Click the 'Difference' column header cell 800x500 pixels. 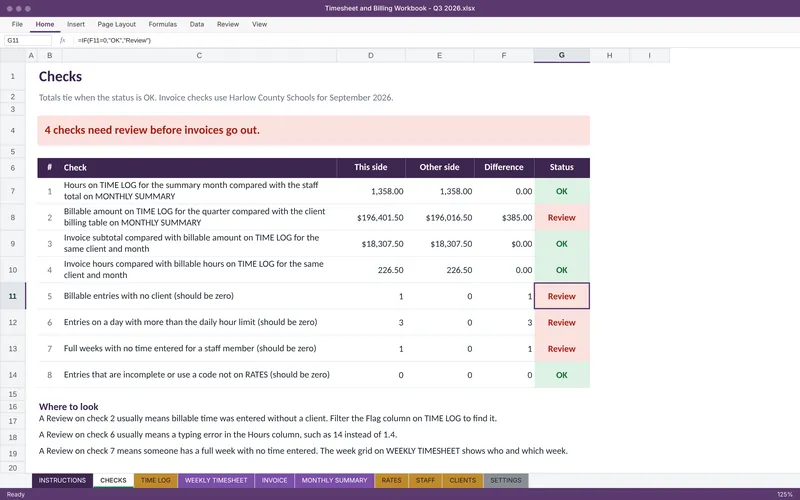point(504,167)
